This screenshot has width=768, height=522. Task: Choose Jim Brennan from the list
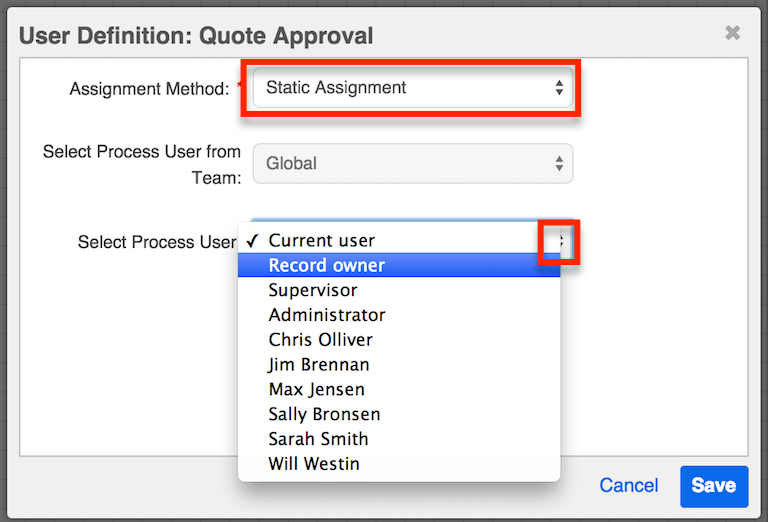pyautogui.click(x=318, y=365)
